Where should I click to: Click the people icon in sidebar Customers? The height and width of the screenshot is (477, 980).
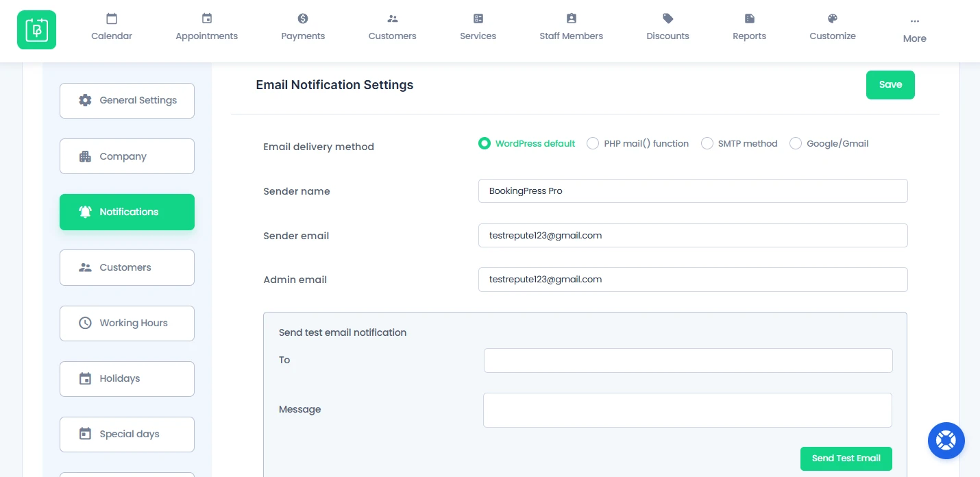(x=85, y=267)
